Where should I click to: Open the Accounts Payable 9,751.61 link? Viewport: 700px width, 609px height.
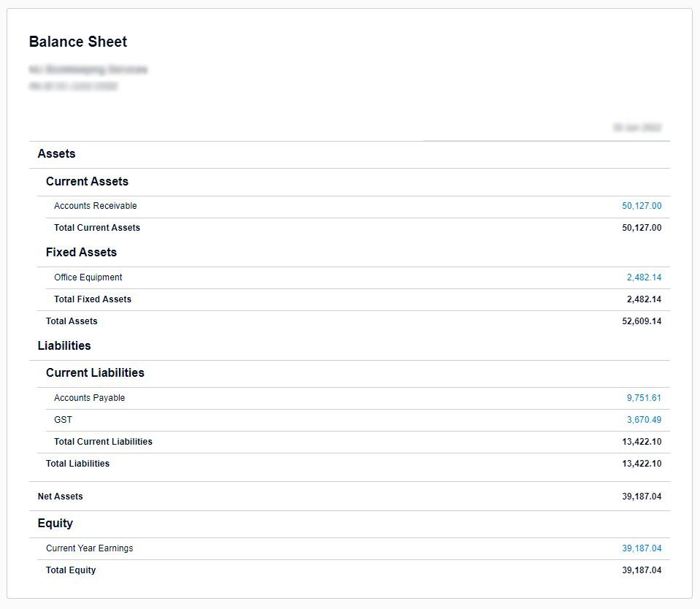pos(644,398)
